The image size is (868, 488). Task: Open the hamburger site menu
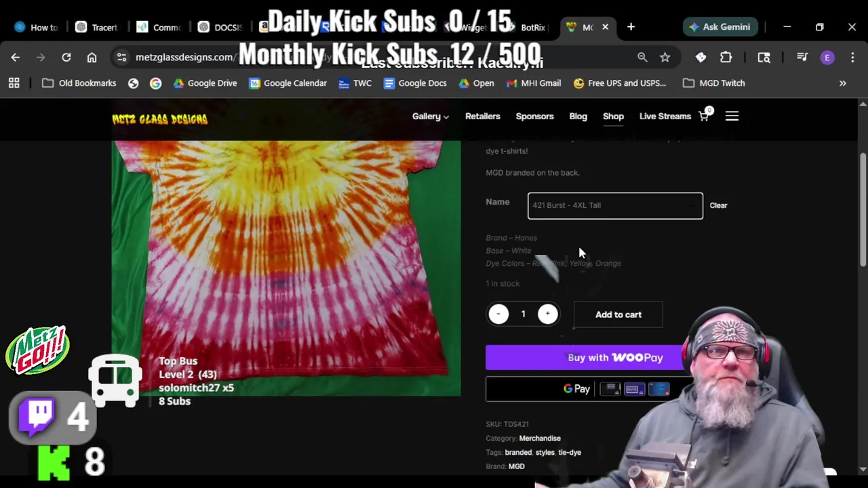[732, 117]
